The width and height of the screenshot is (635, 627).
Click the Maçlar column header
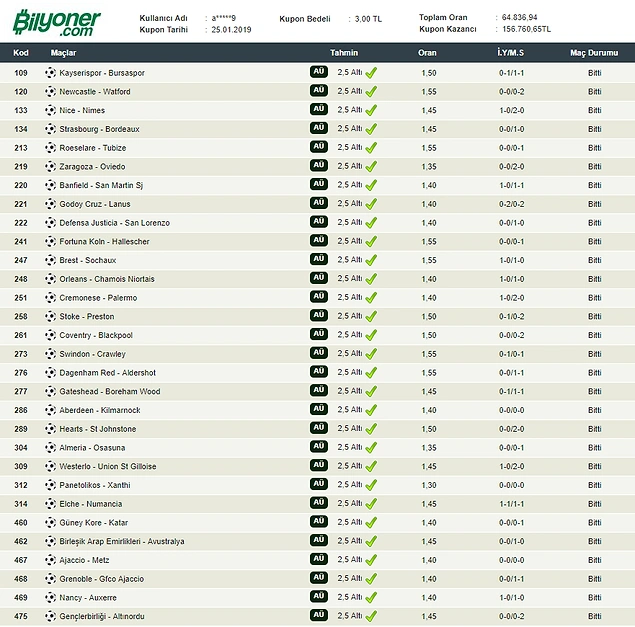click(63, 53)
